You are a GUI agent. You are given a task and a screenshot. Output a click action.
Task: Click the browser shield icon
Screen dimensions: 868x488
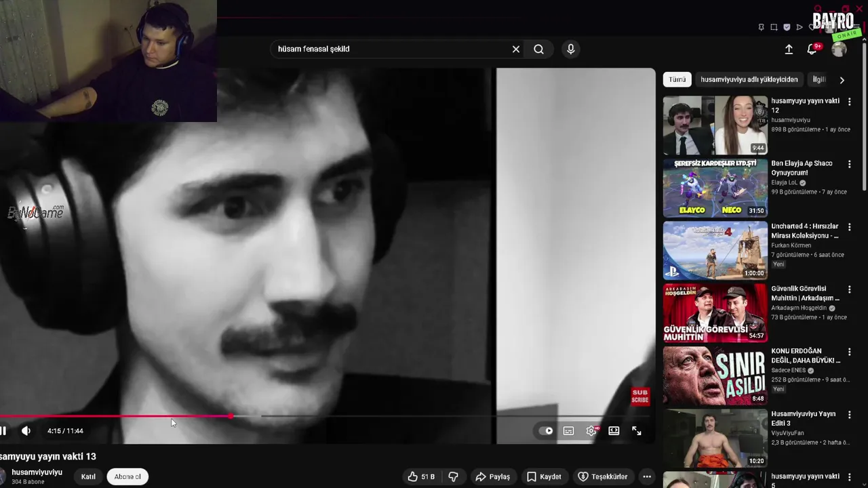coord(787,27)
